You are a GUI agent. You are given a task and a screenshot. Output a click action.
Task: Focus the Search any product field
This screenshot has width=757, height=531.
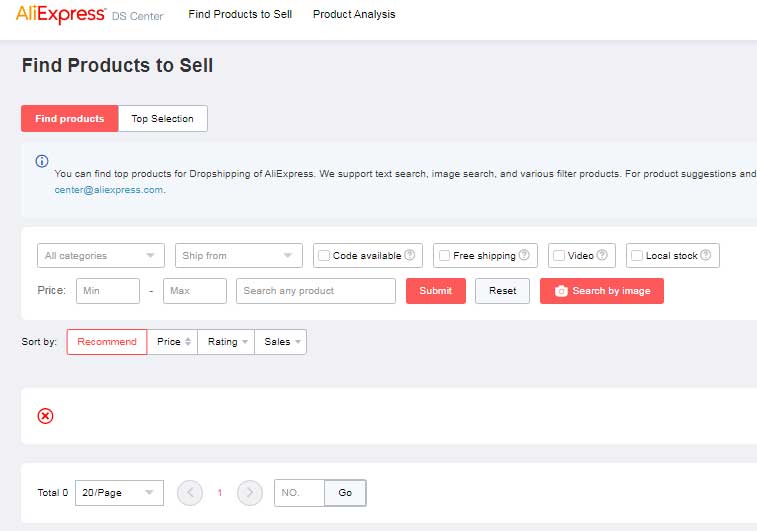(x=316, y=291)
